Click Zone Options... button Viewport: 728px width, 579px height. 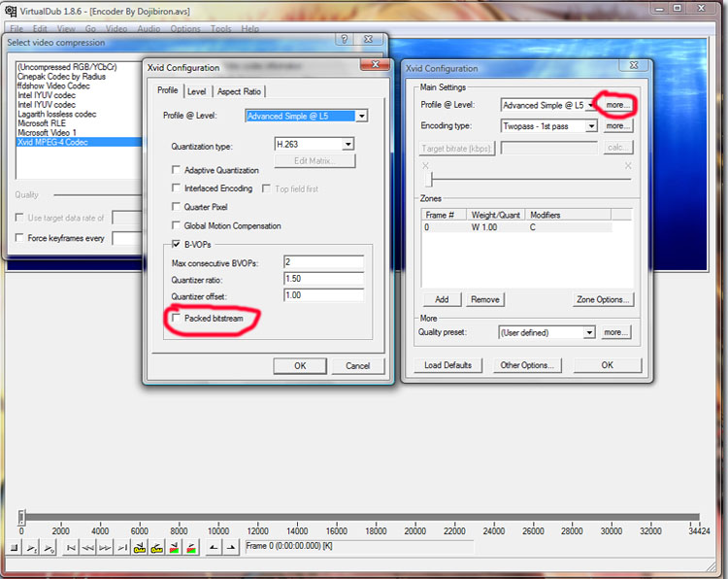pos(603,300)
